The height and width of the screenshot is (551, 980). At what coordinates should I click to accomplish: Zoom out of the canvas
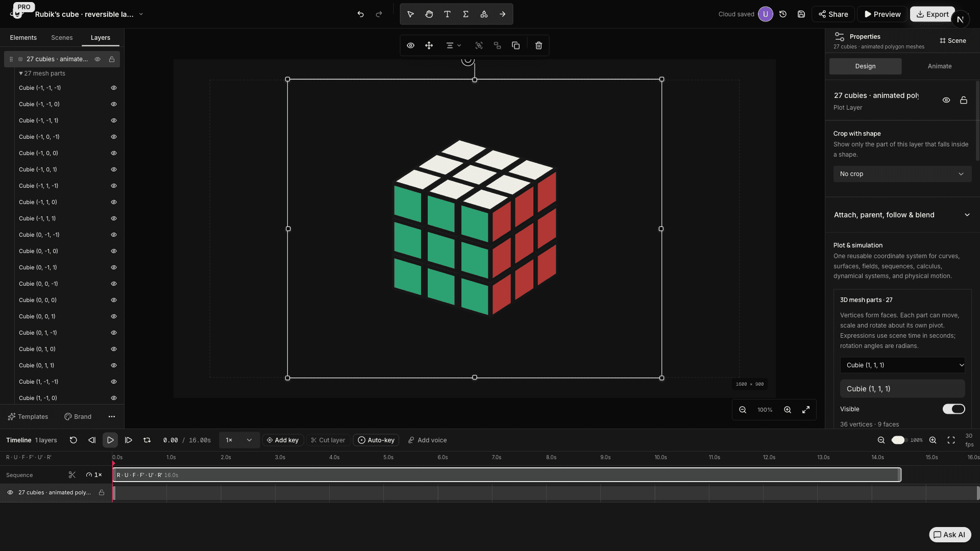743,410
